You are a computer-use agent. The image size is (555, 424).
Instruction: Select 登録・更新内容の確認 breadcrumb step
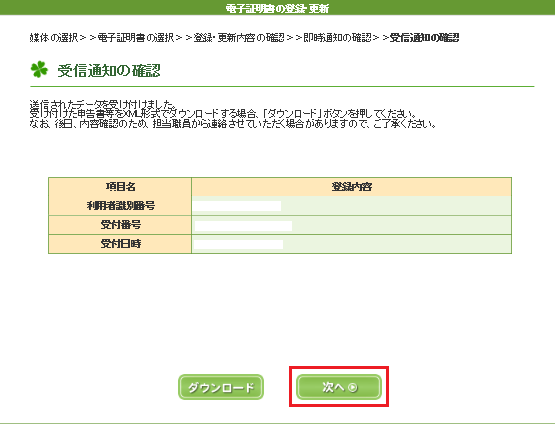tap(239, 38)
